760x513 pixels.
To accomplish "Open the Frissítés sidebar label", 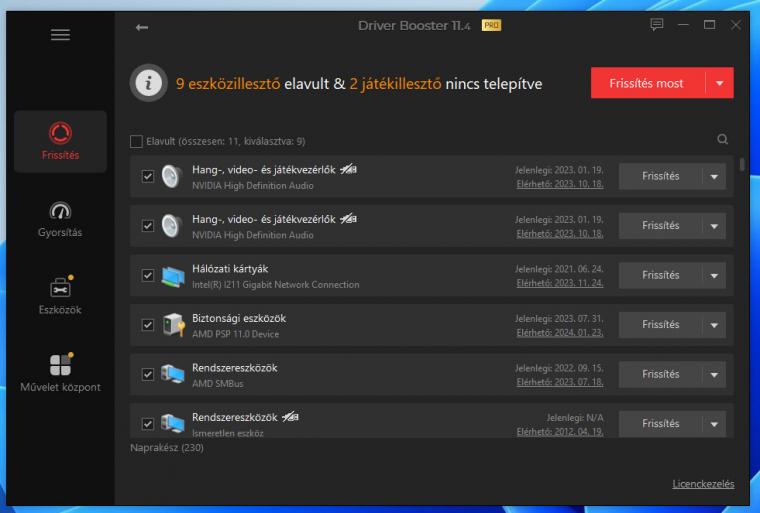I will pyautogui.click(x=60, y=155).
